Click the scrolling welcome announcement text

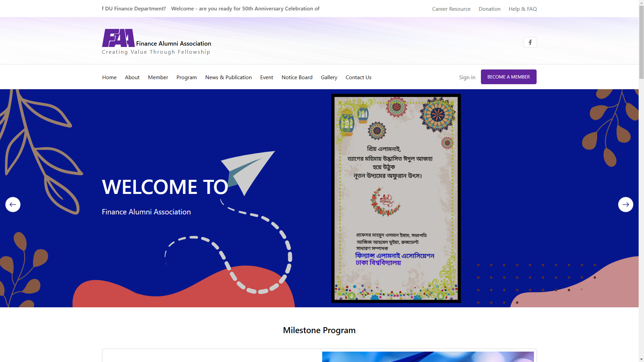211,8
